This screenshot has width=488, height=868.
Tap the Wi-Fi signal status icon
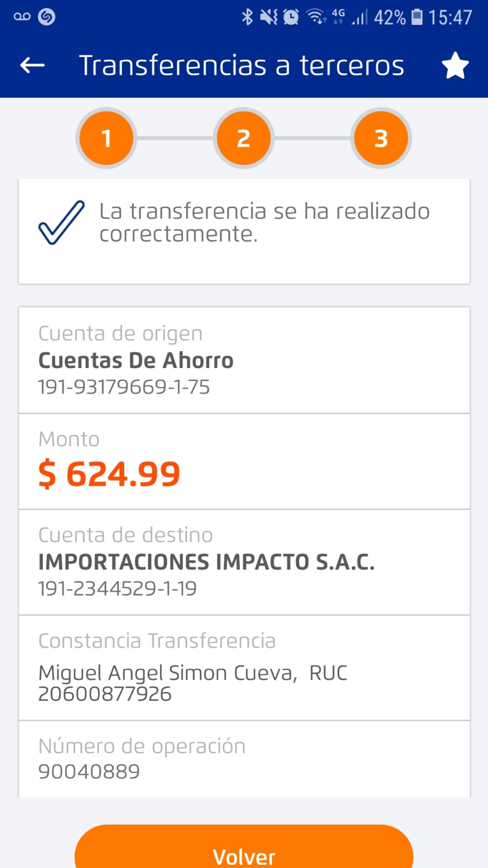click(x=316, y=17)
